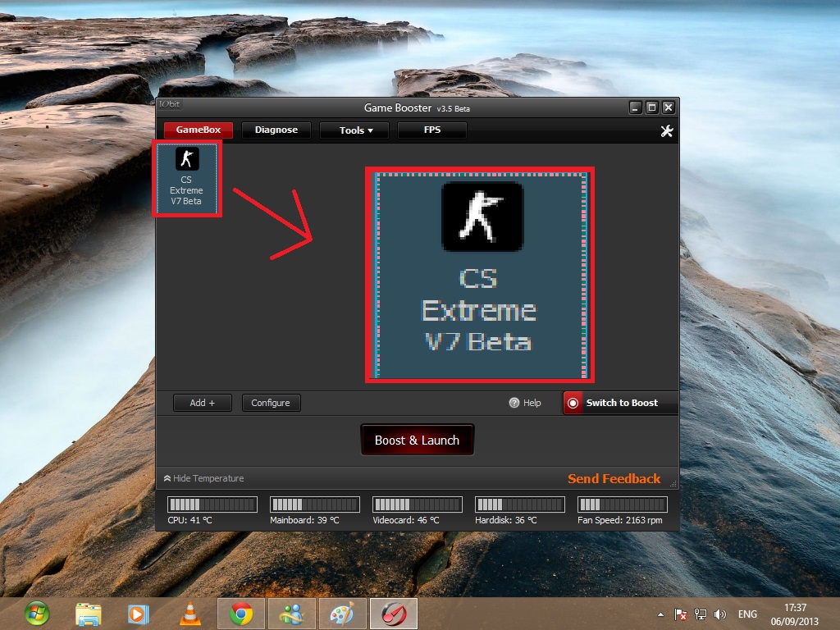This screenshot has width=840, height=630.
Task: Show hidden tray icons arrow
Action: click(660, 614)
